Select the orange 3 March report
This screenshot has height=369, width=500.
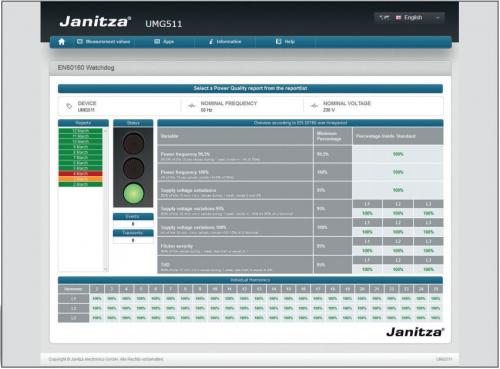point(81,179)
